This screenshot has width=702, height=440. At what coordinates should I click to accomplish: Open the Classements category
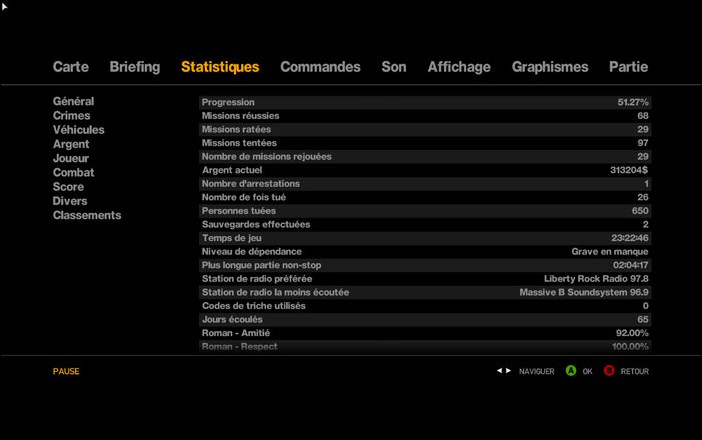coord(87,215)
